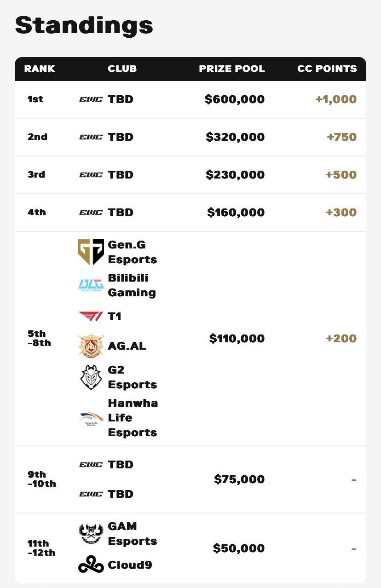381x588 pixels.
Task: Open the Hanwha Life Esports club name
Action: pyautogui.click(x=133, y=418)
